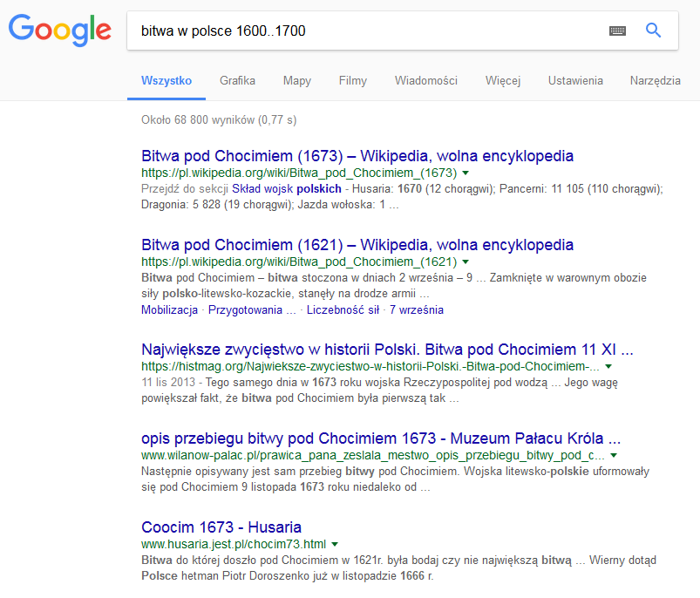Screen dimensions: 700x598
Task: Click the Około 68 800 wyników text
Action: (219, 119)
